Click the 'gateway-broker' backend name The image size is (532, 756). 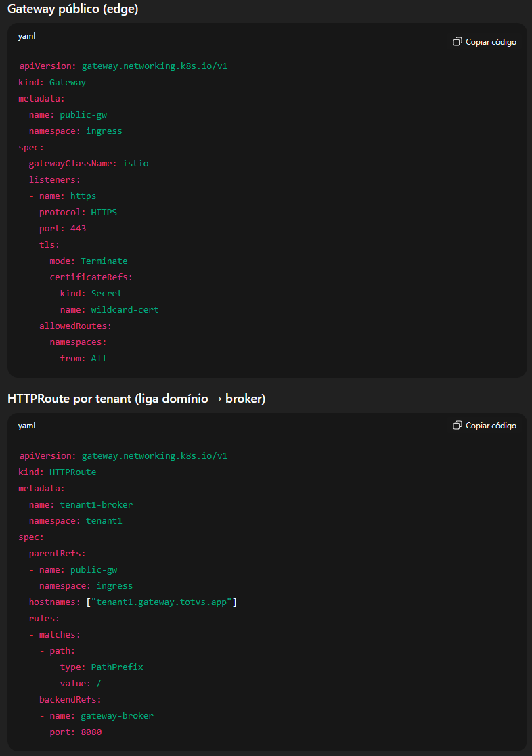pos(118,715)
